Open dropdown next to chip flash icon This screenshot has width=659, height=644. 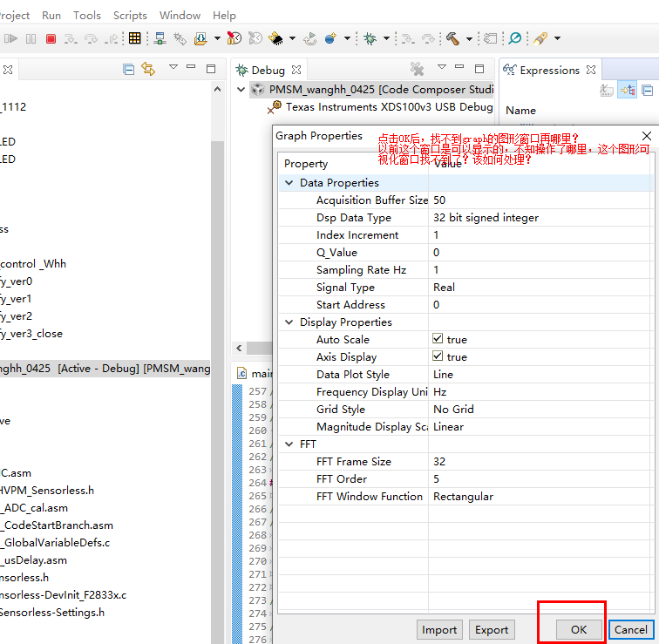(293, 38)
